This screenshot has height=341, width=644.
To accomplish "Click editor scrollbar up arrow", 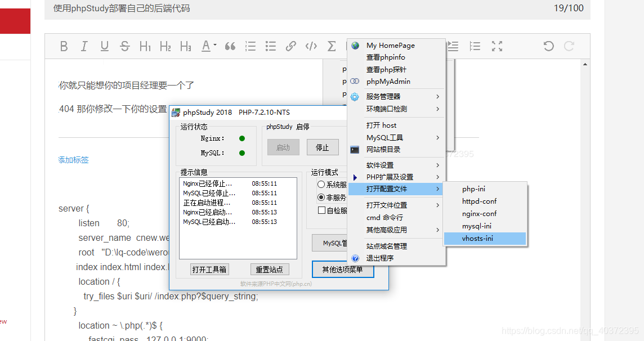I will coord(585,64).
